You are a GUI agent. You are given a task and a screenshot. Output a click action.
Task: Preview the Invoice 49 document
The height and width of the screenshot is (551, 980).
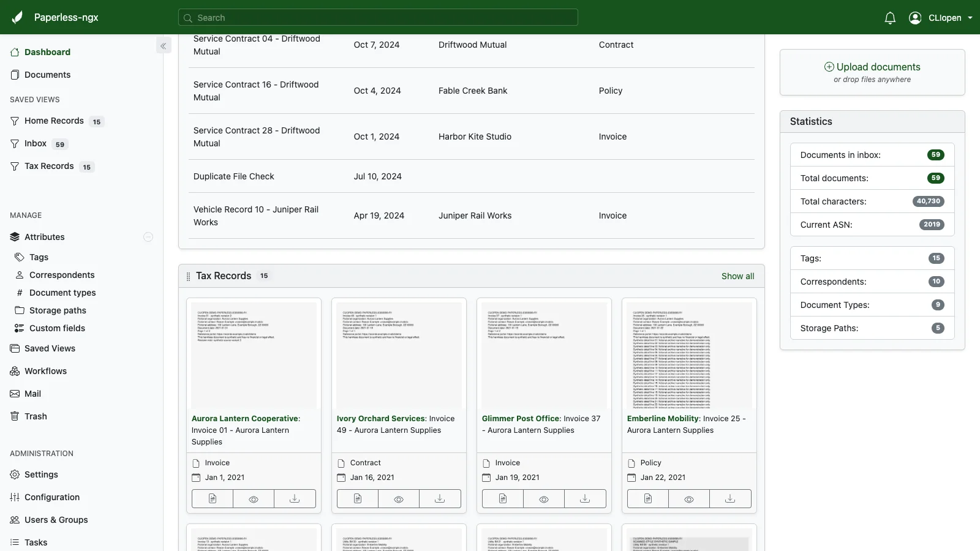pyautogui.click(x=399, y=499)
